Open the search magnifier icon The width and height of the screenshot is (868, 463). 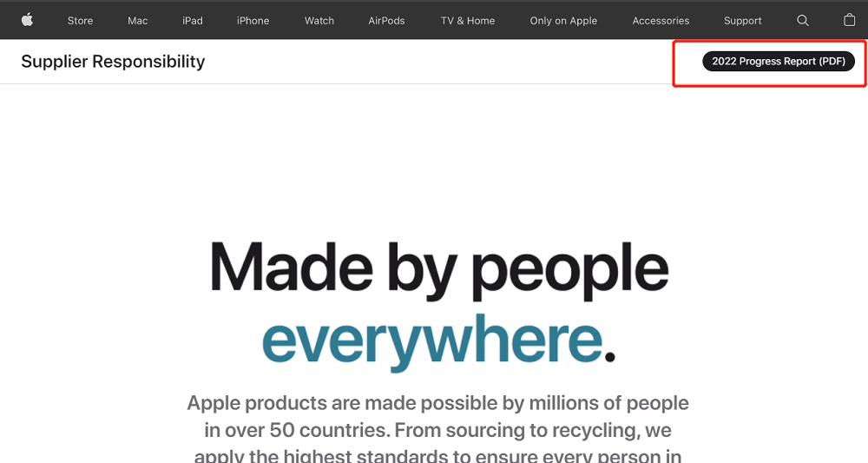(803, 21)
